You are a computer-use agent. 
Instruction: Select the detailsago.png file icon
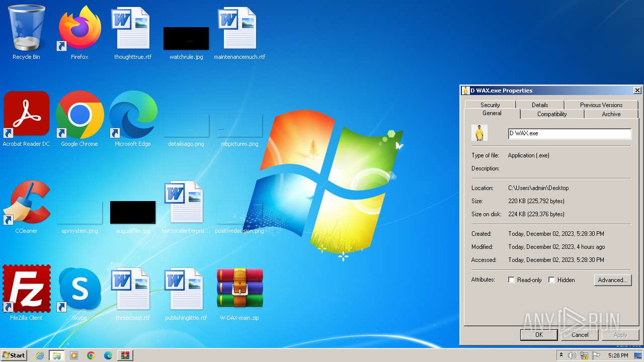tap(186, 126)
